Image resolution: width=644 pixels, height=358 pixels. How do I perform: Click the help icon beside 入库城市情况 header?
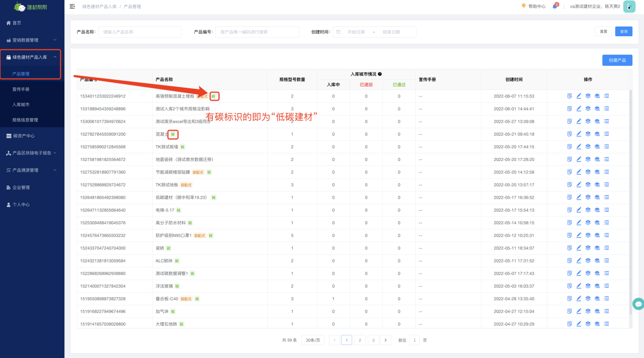click(x=380, y=74)
